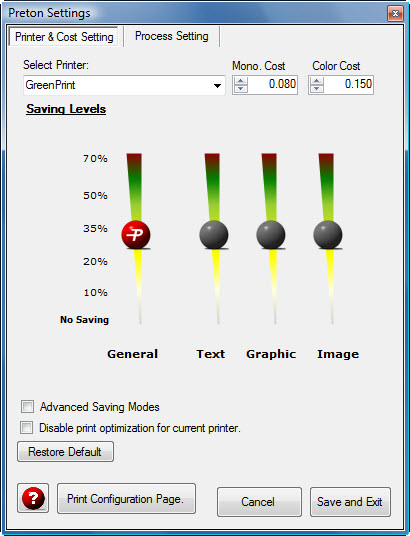Click the red question mark help icon

coord(33,498)
